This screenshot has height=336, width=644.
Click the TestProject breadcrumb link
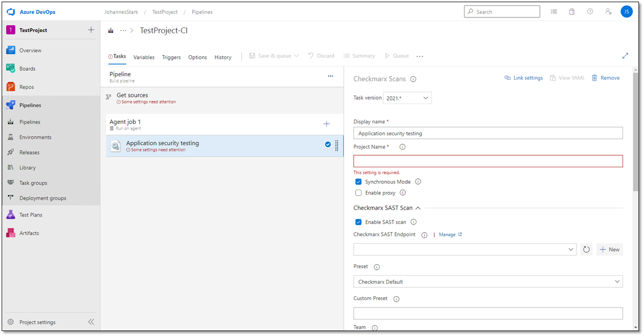pyautogui.click(x=165, y=12)
